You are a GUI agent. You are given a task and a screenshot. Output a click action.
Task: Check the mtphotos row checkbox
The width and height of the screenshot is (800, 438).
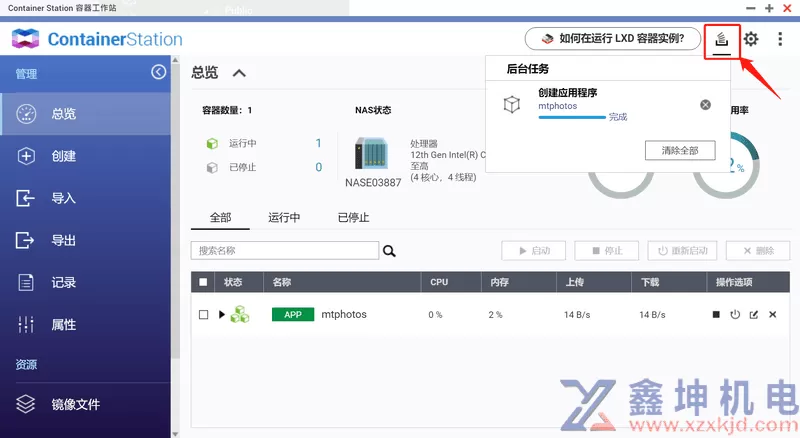[204, 315]
